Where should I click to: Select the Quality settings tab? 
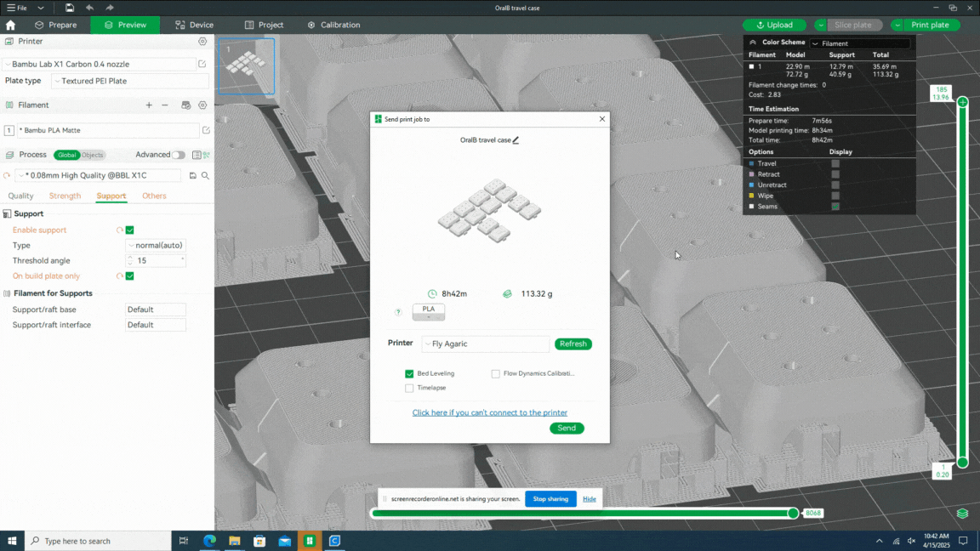pos(20,196)
